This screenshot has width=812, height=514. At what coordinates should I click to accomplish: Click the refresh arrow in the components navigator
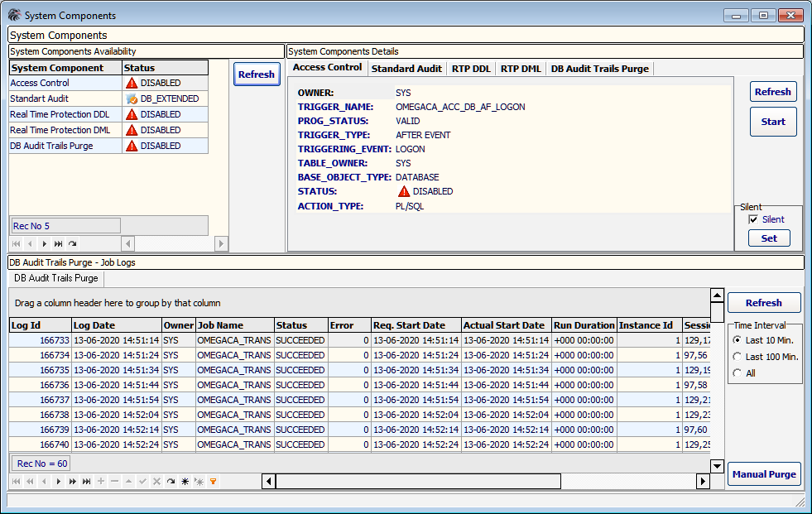73,244
